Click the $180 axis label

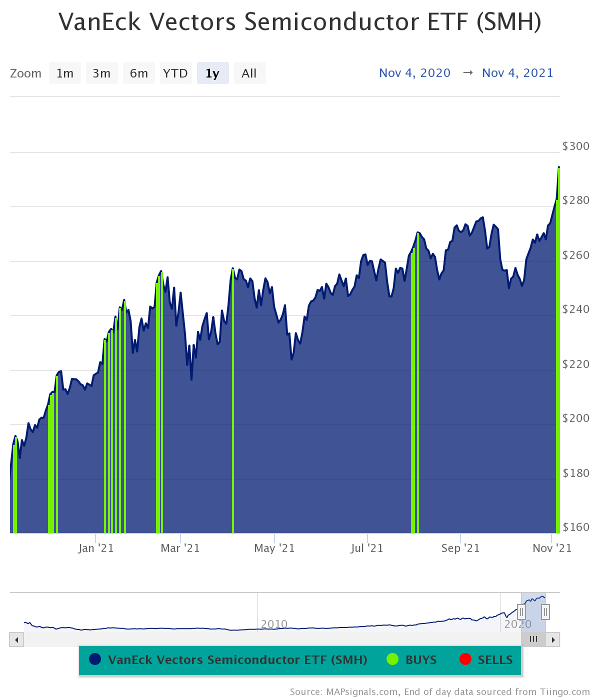coord(576,473)
